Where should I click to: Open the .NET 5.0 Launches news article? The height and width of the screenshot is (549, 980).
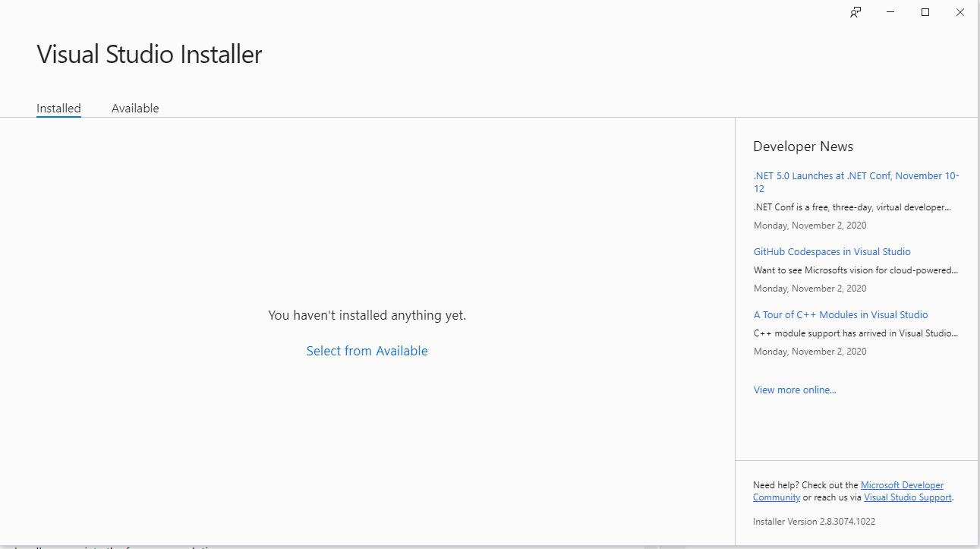tap(856, 182)
